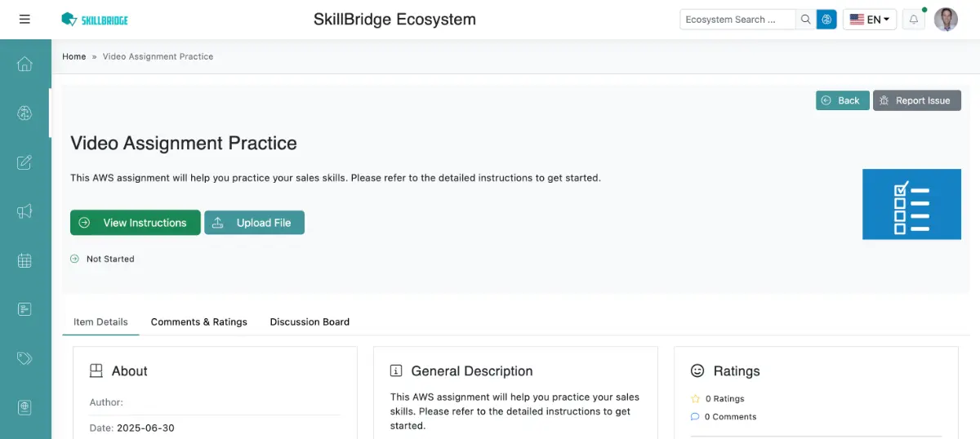Select the price tags icon in the sidebar
980x439 pixels.
click(24, 358)
